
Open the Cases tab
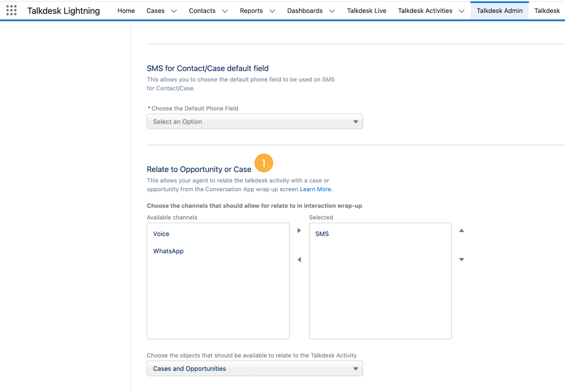point(155,11)
